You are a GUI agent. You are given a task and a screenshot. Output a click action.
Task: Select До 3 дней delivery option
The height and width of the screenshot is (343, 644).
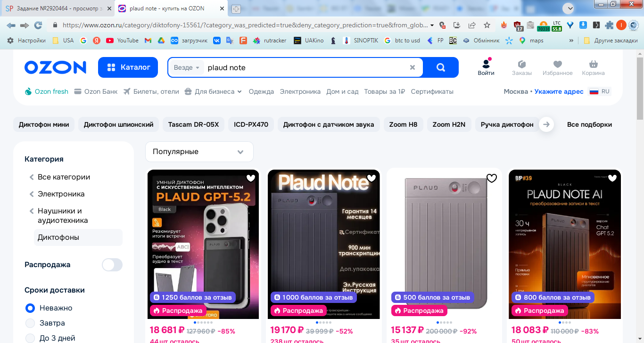(x=30, y=338)
